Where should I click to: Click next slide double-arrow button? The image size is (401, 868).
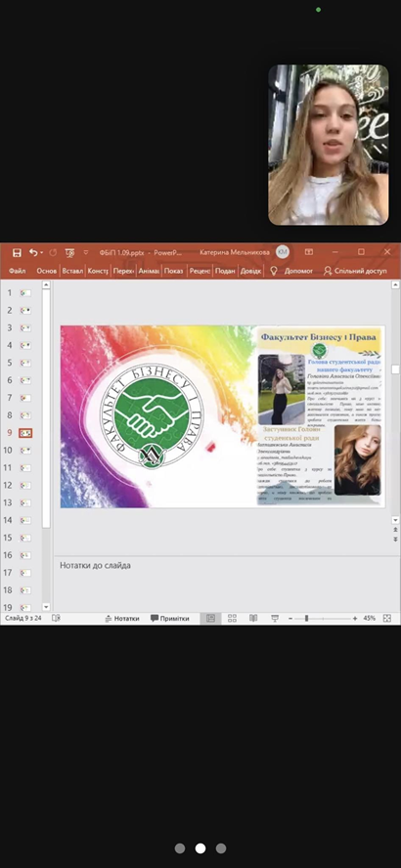[x=395, y=538]
